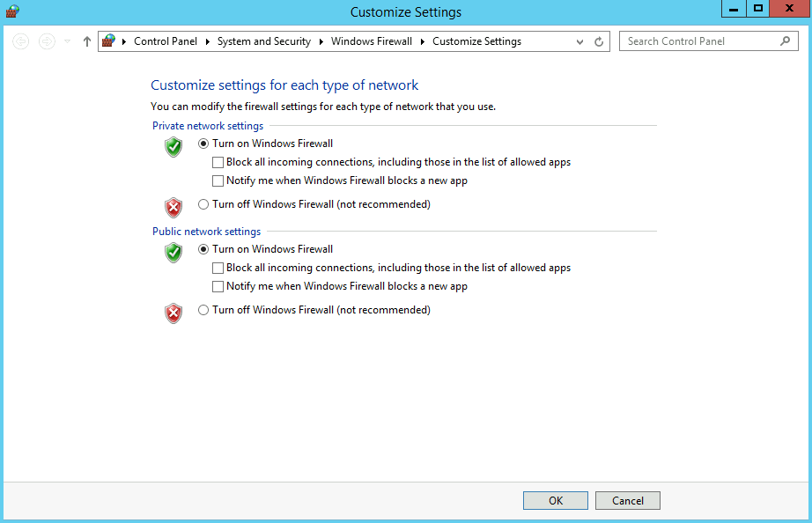Expand arrow after Control Panel breadcrumb
The image size is (812, 523).
[x=208, y=41]
